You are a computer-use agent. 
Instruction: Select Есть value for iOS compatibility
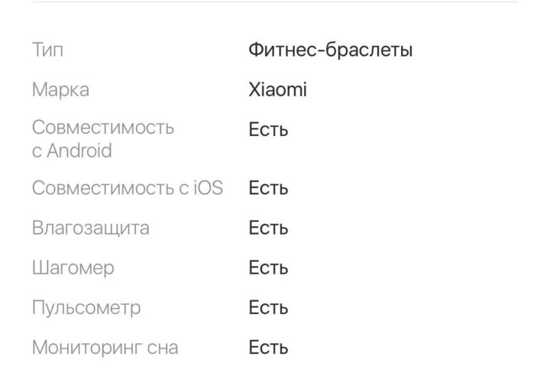click(268, 189)
